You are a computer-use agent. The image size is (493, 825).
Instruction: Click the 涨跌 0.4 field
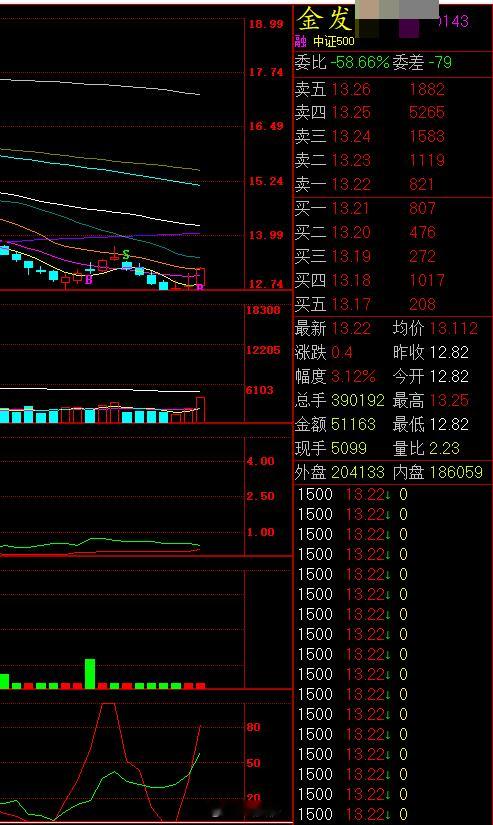tap(324, 353)
